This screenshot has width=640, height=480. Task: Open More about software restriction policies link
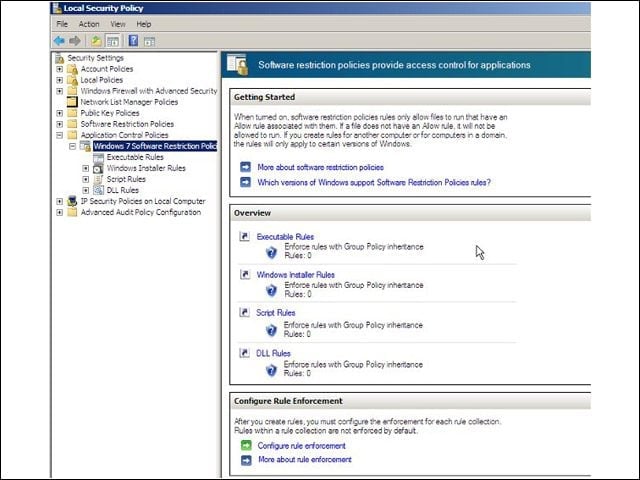click(x=320, y=167)
